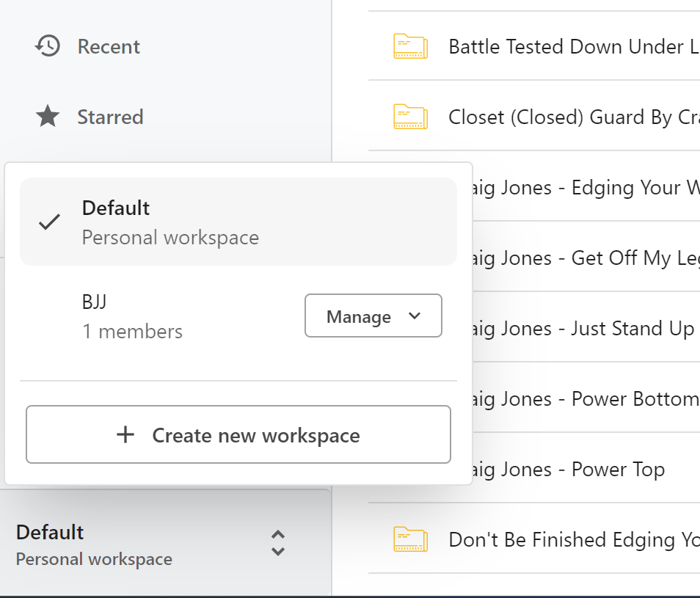Viewport: 700px width, 598px height.
Task: Open Craig Jones - Just Stand Up row
Action: click(x=586, y=327)
